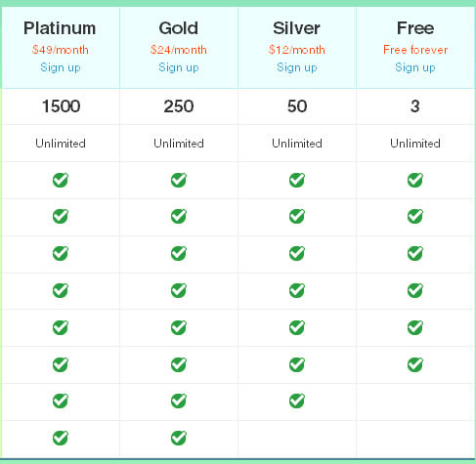
Task: Click the $12/month price under Silver
Action: tap(297, 50)
